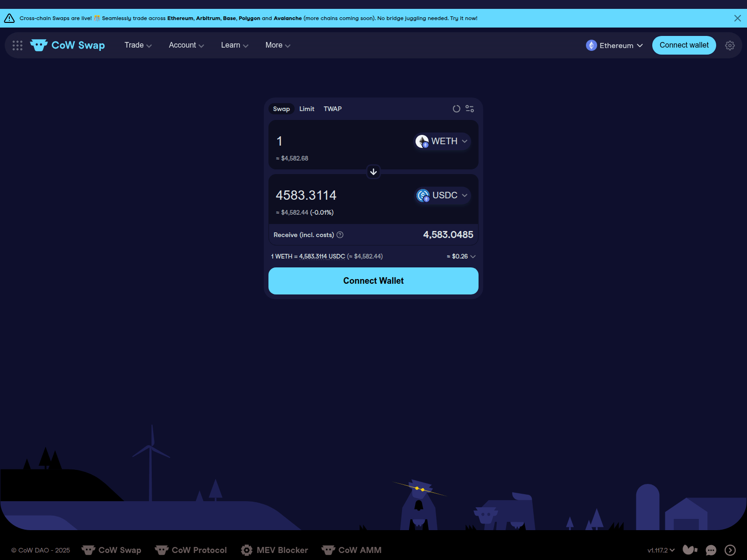The width and height of the screenshot is (747, 560).
Task: Open the MEV Blocker footer link
Action: [275, 550]
